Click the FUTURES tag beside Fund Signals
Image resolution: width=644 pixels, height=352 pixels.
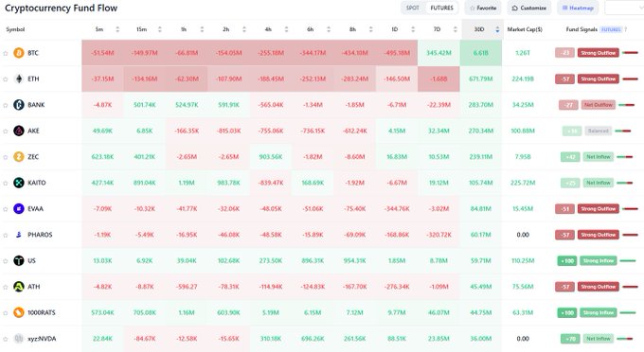(x=611, y=29)
